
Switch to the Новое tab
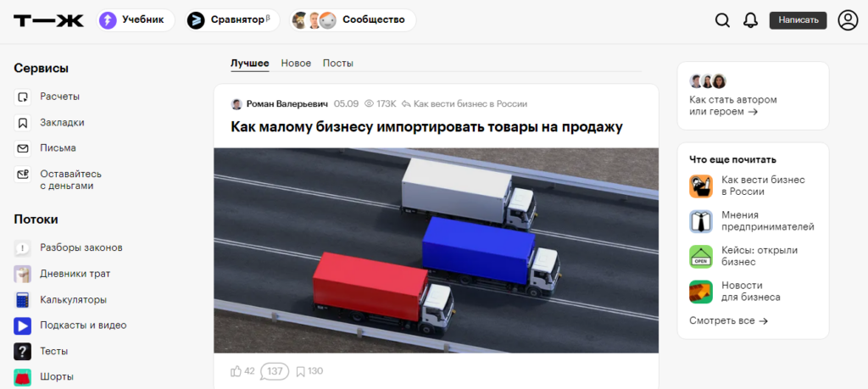[x=296, y=63]
